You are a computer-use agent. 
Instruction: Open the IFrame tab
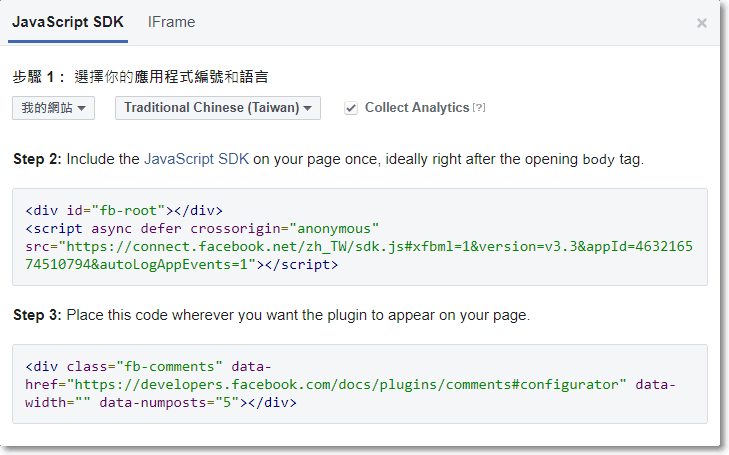tap(172, 22)
